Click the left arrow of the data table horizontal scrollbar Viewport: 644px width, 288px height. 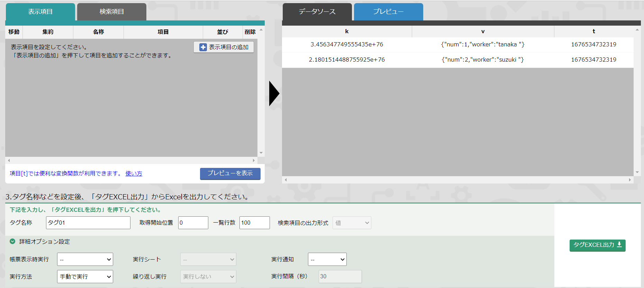[x=285, y=180]
